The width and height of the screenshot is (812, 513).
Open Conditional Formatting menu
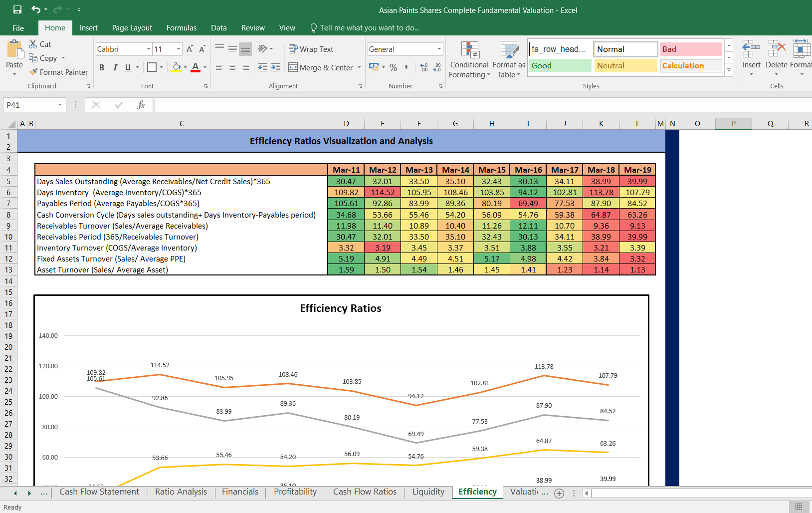[x=469, y=59]
